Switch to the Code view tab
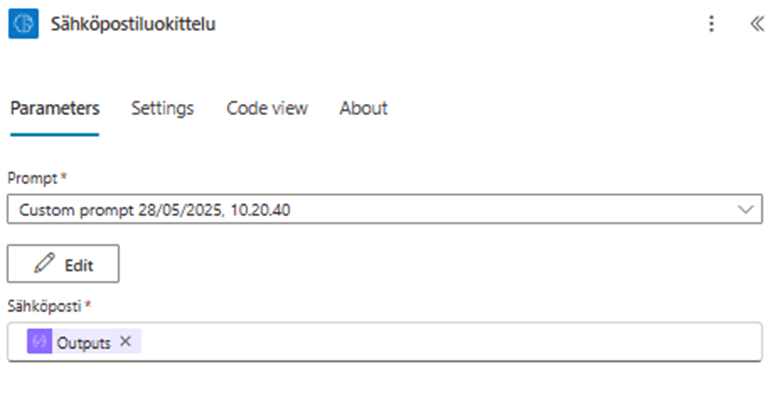Viewport: 768px width, 411px height. pyautogui.click(x=267, y=108)
